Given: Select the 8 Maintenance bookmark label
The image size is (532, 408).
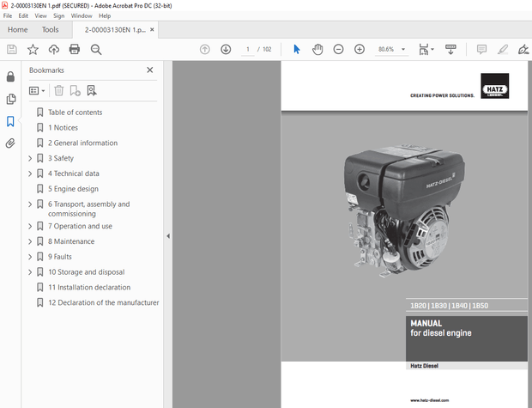Looking at the screenshot, I should (71, 241).
